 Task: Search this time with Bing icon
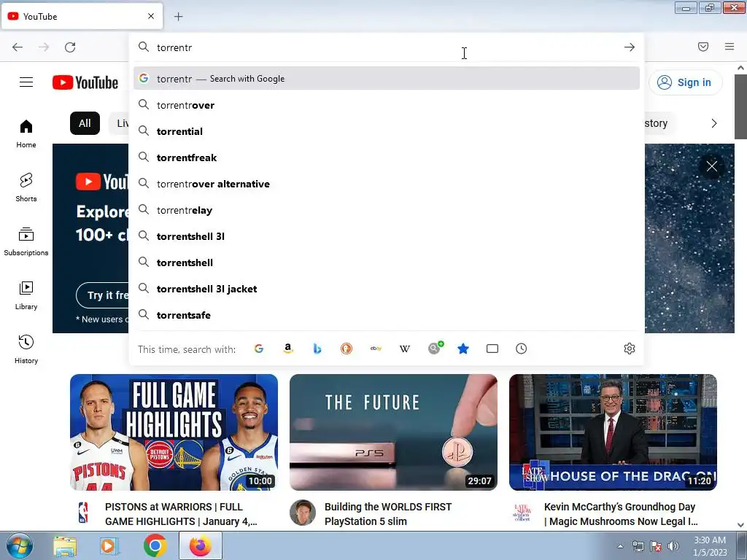pos(317,349)
